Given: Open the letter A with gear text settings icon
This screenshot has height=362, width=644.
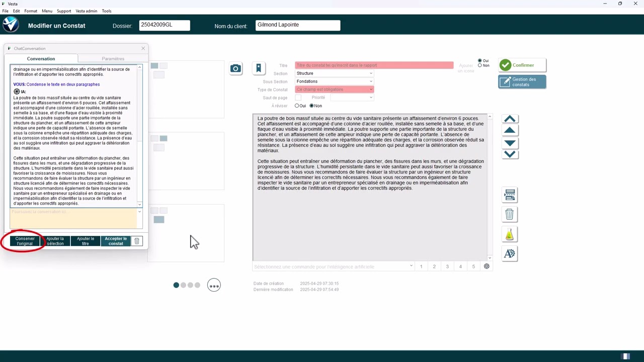Looking at the screenshot, I should pyautogui.click(x=510, y=254).
